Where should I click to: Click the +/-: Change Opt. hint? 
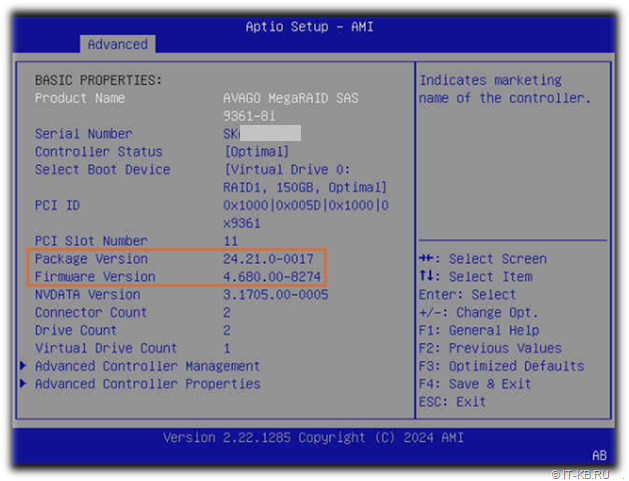click(478, 312)
